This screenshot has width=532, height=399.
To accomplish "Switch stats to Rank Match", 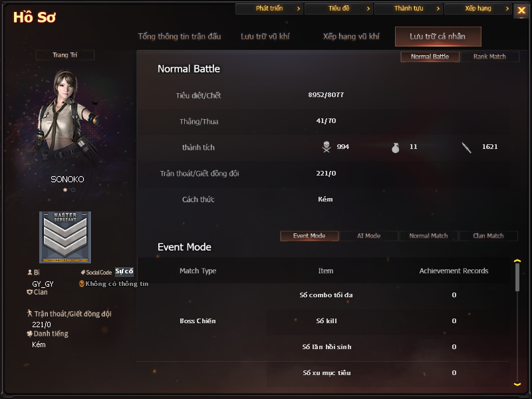I will coord(489,57).
